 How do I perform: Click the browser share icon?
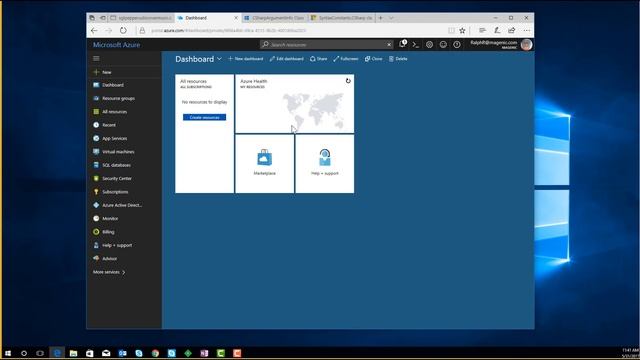pyautogui.click(x=512, y=31)
